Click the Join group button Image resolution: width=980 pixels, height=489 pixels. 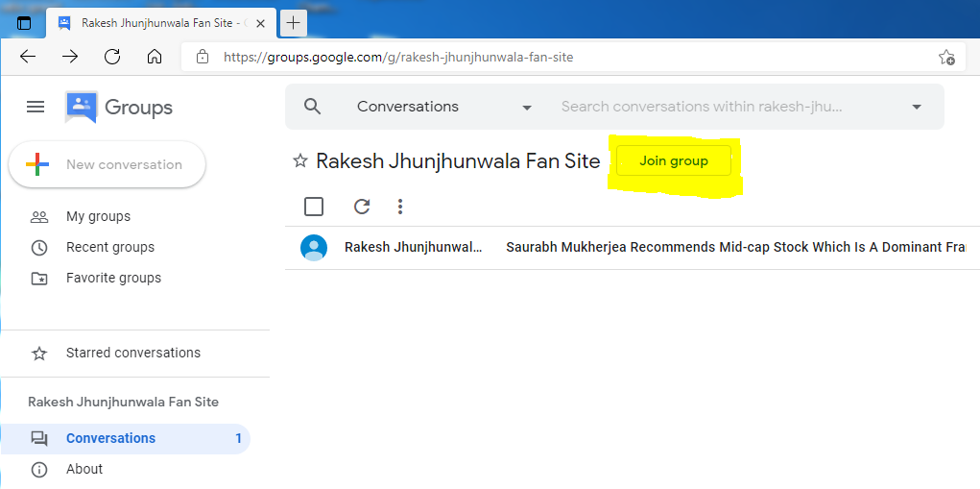[x=674, y=161]
